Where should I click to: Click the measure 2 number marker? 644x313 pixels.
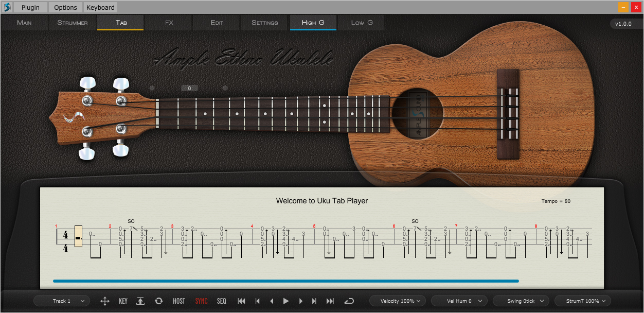(110, 226)
